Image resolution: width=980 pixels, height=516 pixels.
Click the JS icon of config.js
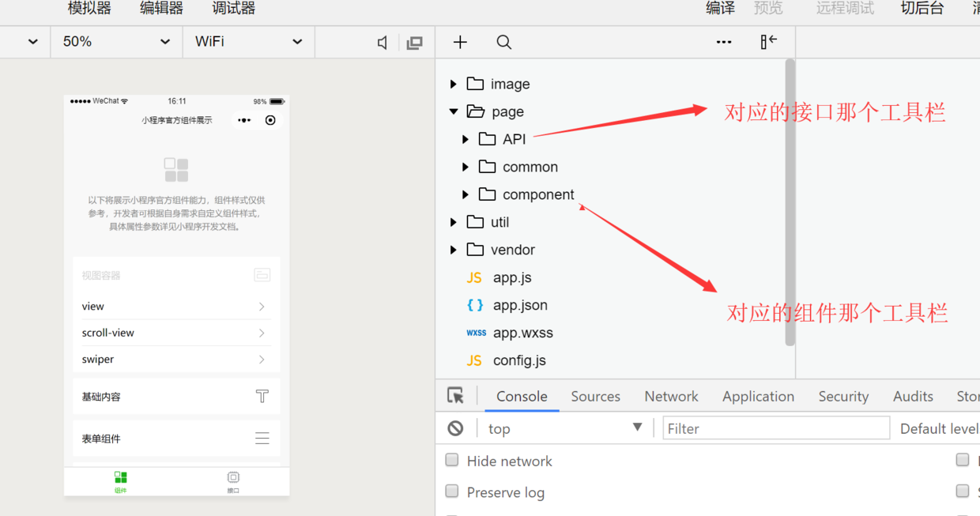point(474,360)
